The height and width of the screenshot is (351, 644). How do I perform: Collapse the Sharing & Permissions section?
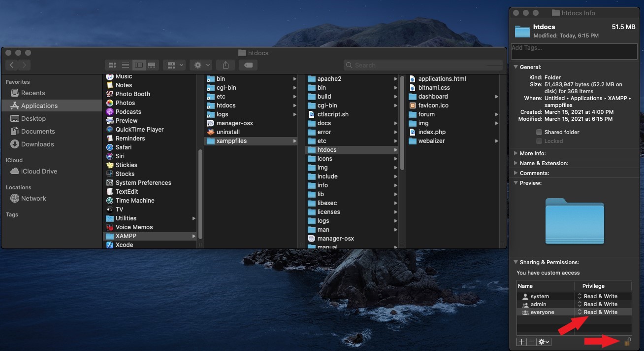[515, 262]
